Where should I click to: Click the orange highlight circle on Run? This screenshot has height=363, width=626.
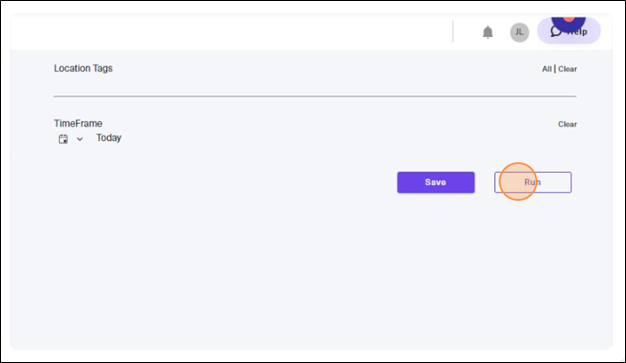518,181
